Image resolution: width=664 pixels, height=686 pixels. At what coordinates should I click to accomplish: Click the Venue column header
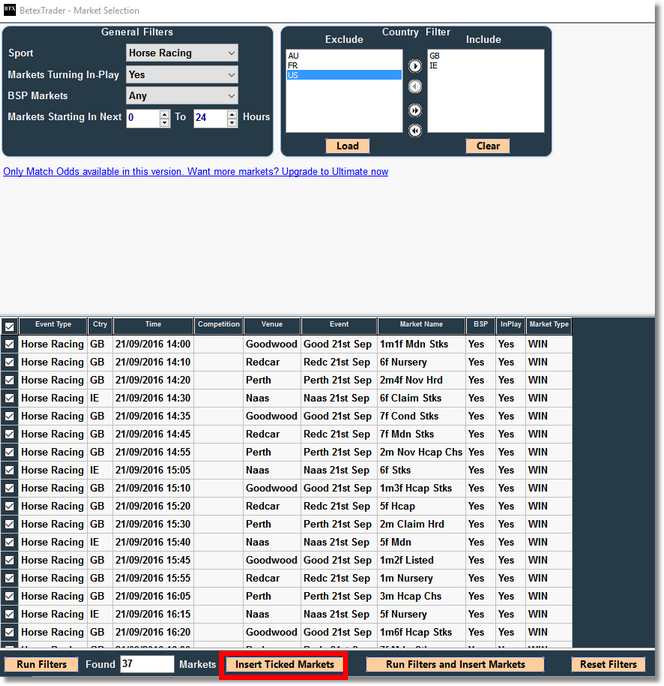pos(271,325)
